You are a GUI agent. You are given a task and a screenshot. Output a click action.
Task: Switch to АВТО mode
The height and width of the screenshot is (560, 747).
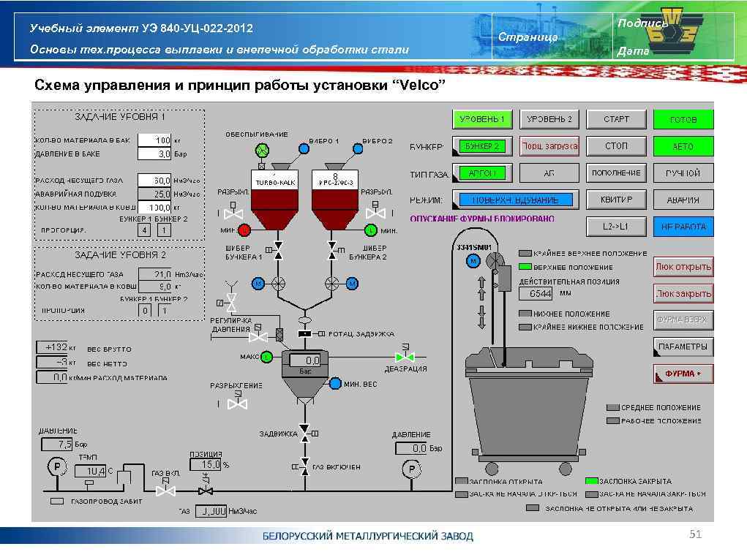tap(683, 146)
